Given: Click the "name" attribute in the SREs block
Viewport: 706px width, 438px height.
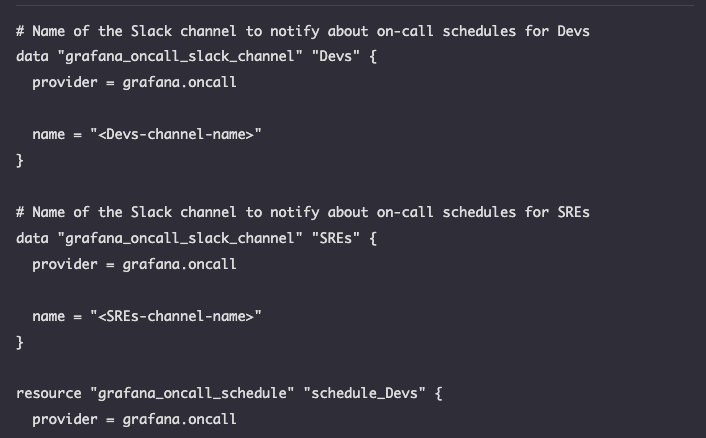Looking at the screenshot, I should pyautogui.click(x=48, y=316).
